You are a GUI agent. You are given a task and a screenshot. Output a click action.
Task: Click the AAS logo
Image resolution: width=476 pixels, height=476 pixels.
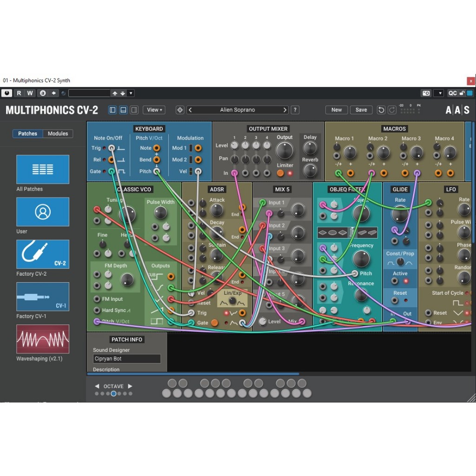(x=457, y=110)
